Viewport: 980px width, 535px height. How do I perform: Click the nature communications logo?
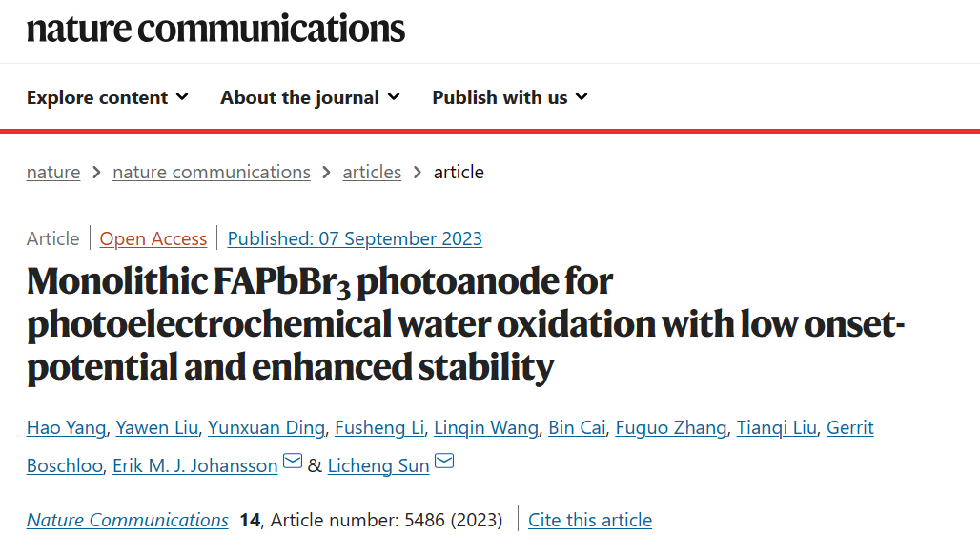coord(215,29)
